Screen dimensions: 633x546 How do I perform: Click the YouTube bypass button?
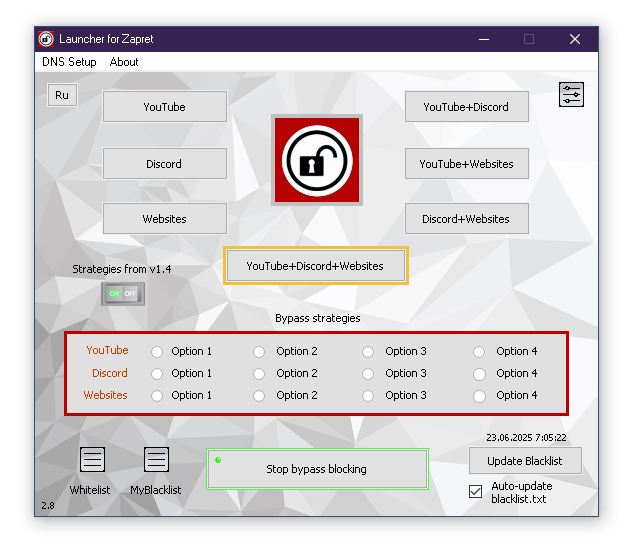coord(165,107)
